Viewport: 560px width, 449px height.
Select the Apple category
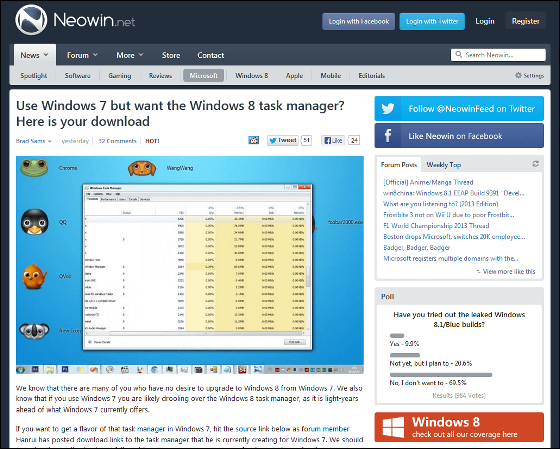pos(294,75)
